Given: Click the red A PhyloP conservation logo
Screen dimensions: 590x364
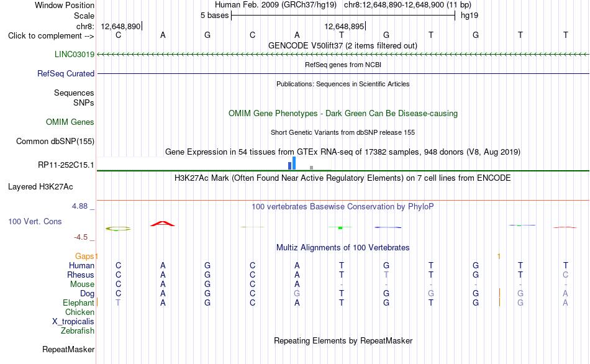Looking at the screenshot, I should 163,224.
